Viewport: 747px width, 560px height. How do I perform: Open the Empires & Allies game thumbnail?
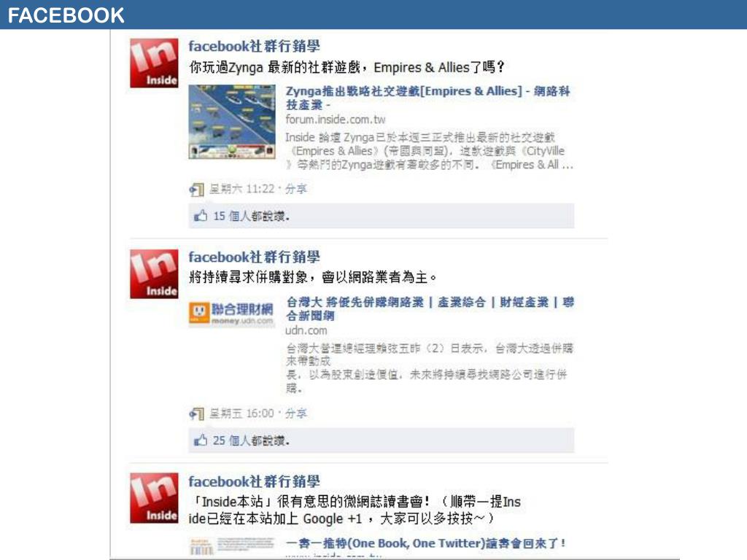[x=232, y=122]
